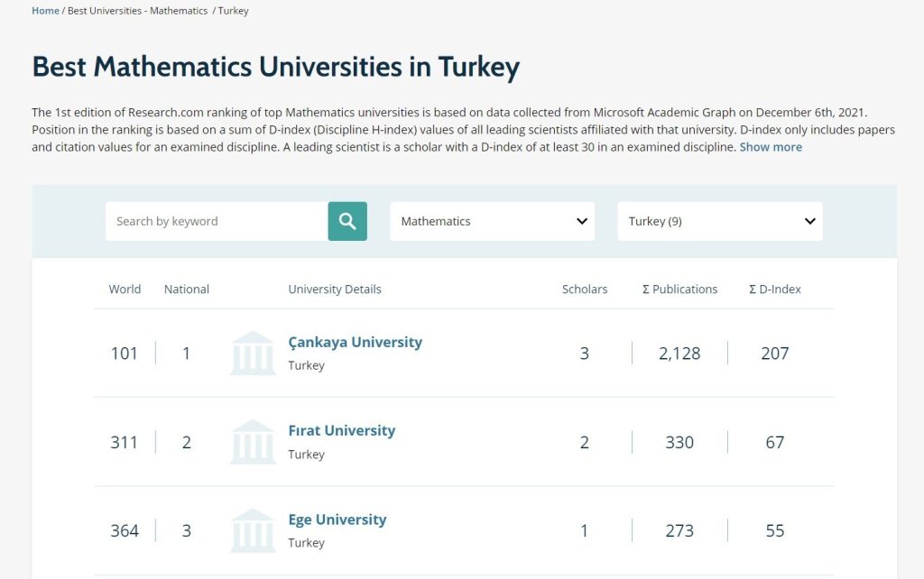Click the Scholars column header
Image resolution: width=924 pixels, height=579 pixels.
585,289
